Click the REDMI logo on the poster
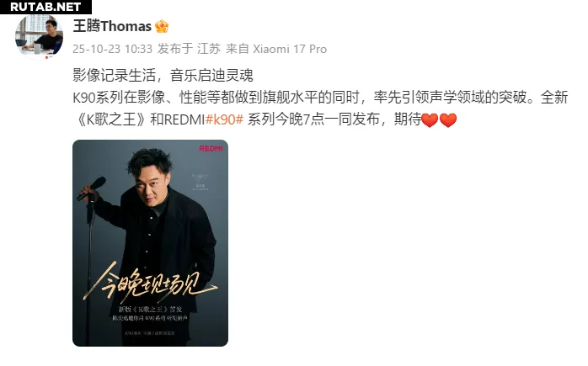Screen dimensions: 588x366 click(x=211, y=149)
